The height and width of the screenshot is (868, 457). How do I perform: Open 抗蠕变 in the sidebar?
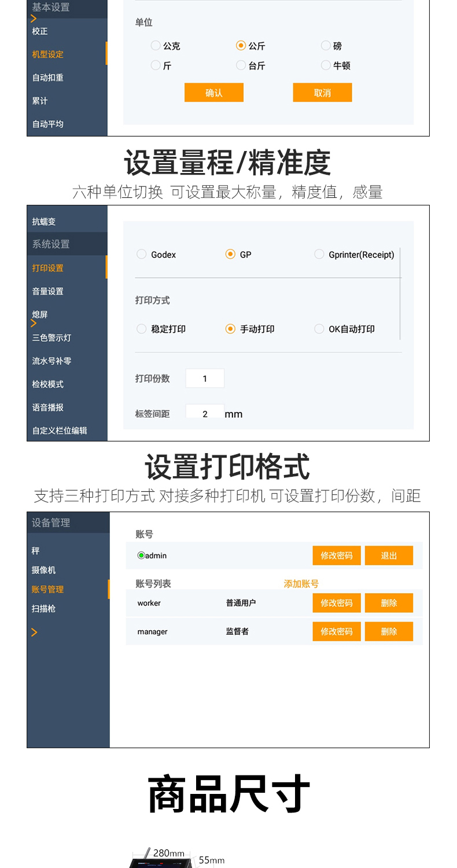click(x=44, y=222)
